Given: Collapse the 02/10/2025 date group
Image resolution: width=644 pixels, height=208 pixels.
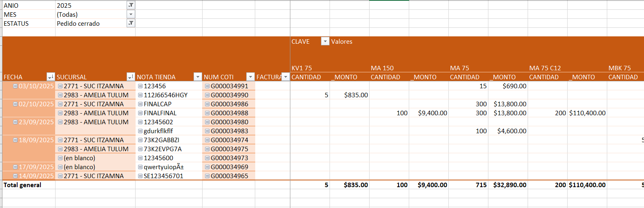Looking at the screenshot, I should point(15,104).
